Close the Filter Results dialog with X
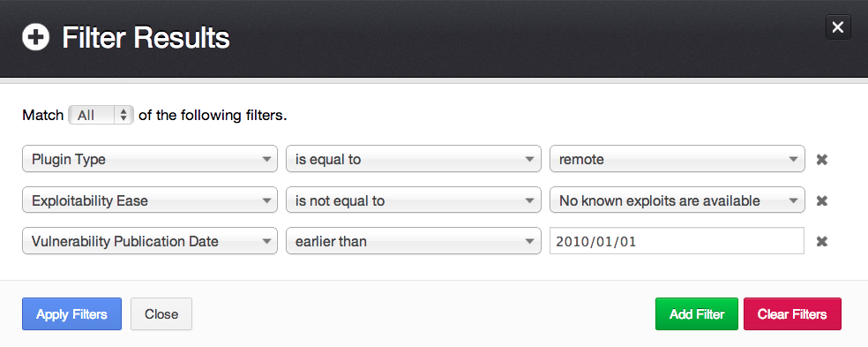This screenshot has width=868, height=347. point(837,27)
